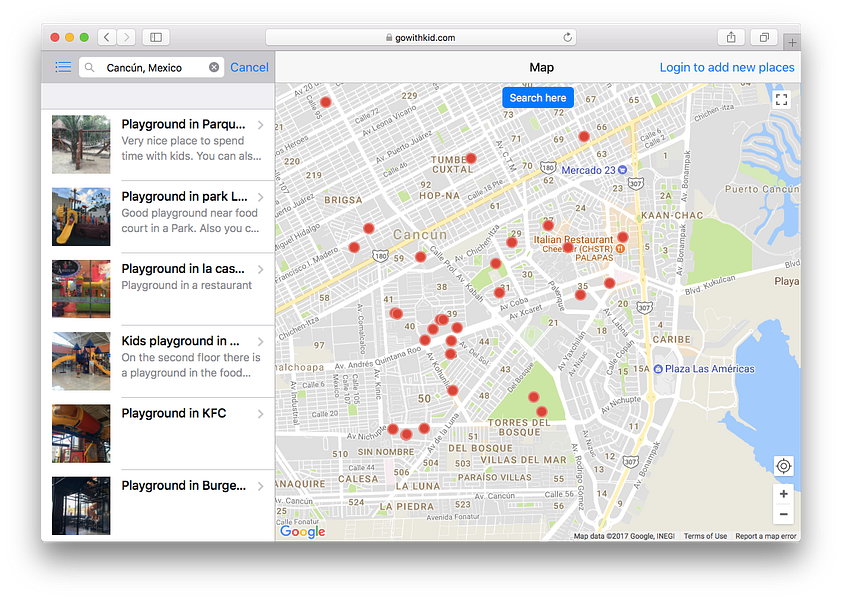Open the Playground in Burge... thumbnail

click(81, 505)
